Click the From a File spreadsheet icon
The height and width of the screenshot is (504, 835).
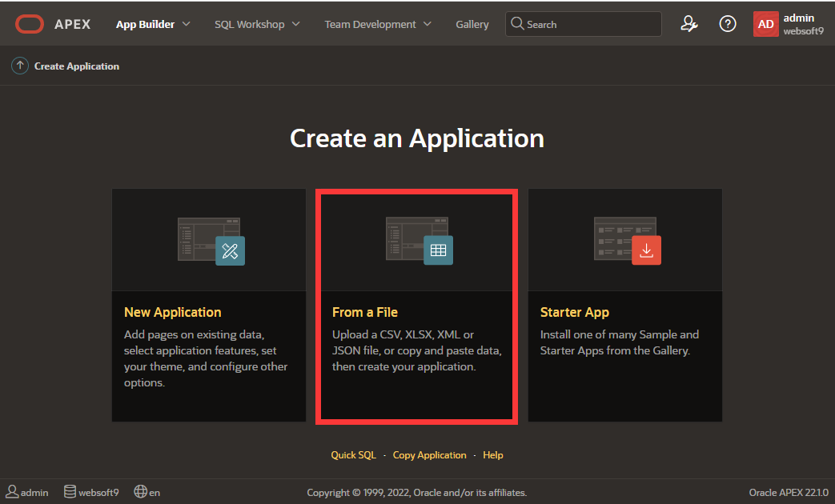tap(438, 250)
